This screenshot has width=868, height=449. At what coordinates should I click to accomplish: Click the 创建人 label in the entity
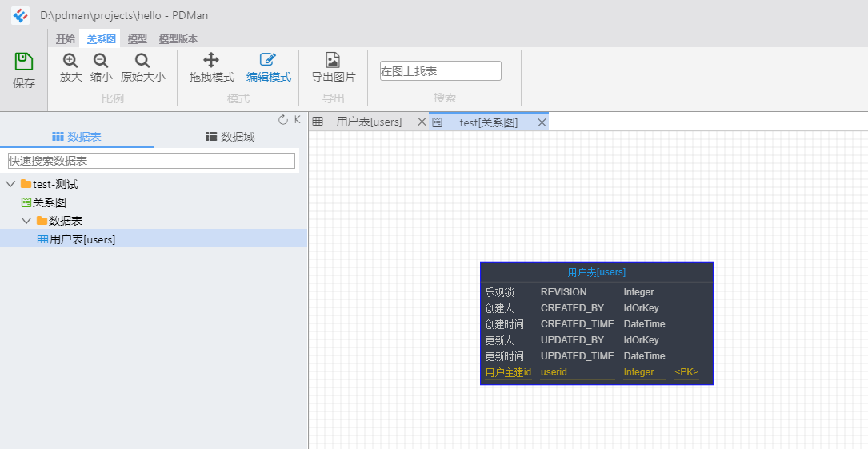tap(500, 308)
